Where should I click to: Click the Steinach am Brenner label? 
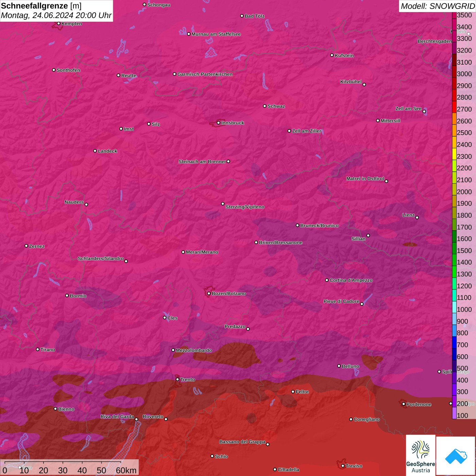202,161
